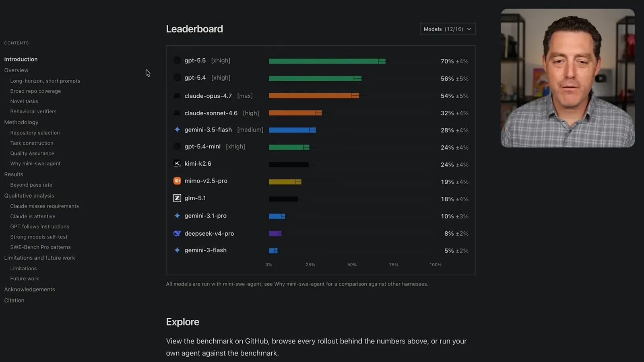Click the Xiaomi icon beside mimo-v2.5-pro
The width and height of the screenshot is (644, 362).
click(x=177, y=181)
